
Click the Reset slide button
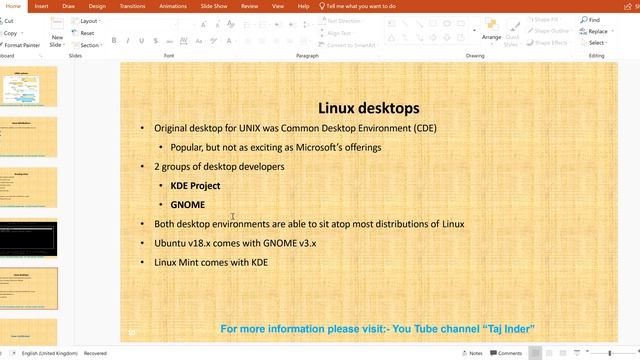point(83,33)
